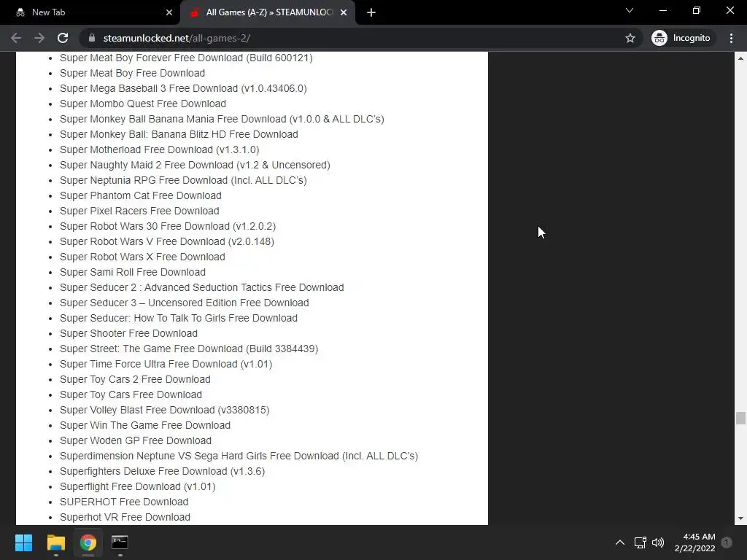Viewport: 747px width, 560px height.
Task: Click the scroll bar down arrow
Action: coord(740,518)
